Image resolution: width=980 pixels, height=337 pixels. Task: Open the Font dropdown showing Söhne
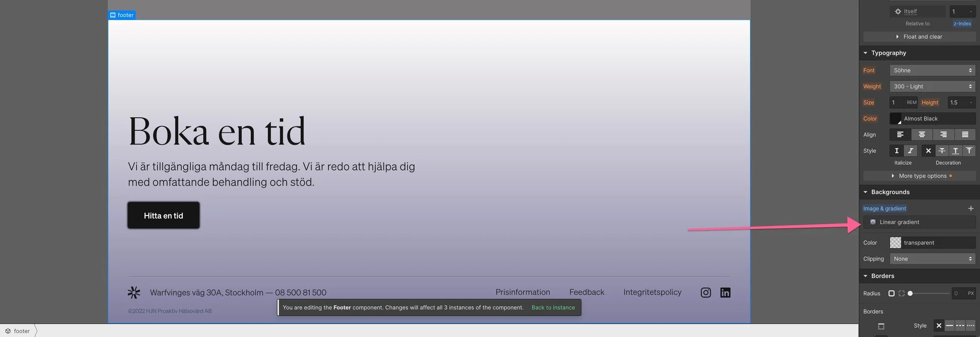coord(932,71)
